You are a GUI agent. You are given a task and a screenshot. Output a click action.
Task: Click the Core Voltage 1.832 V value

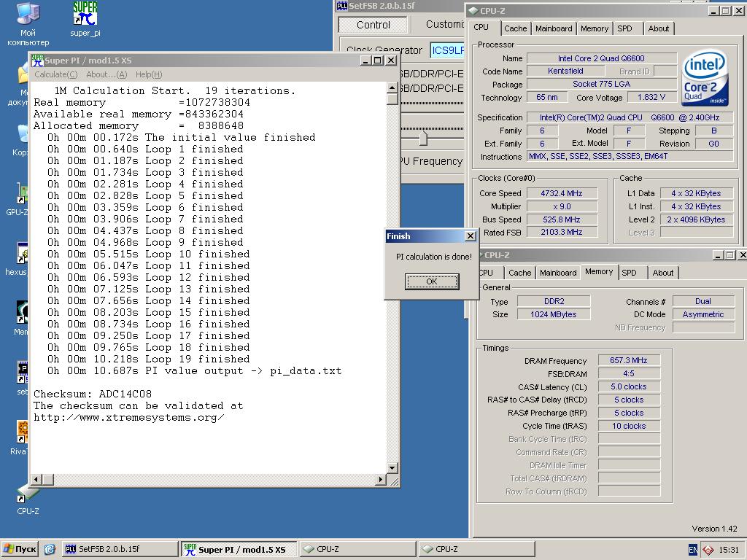651,97
